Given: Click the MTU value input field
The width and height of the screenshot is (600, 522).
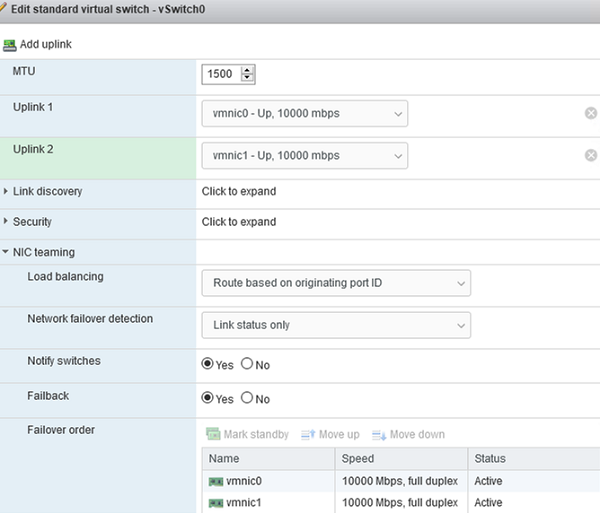Looking at the screenshot, I should point(221,74).
